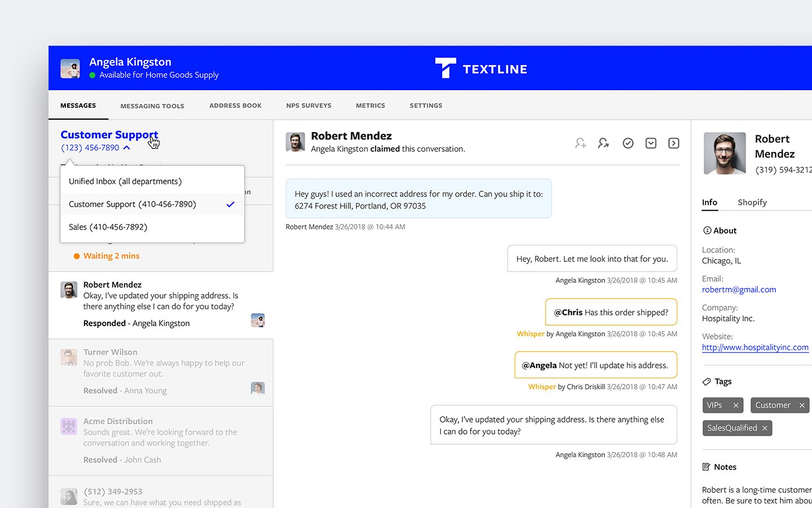Choose Sales (410-456-7892) department
The height and width of the screenshot is (508, 812).
(x=108, y=227)
